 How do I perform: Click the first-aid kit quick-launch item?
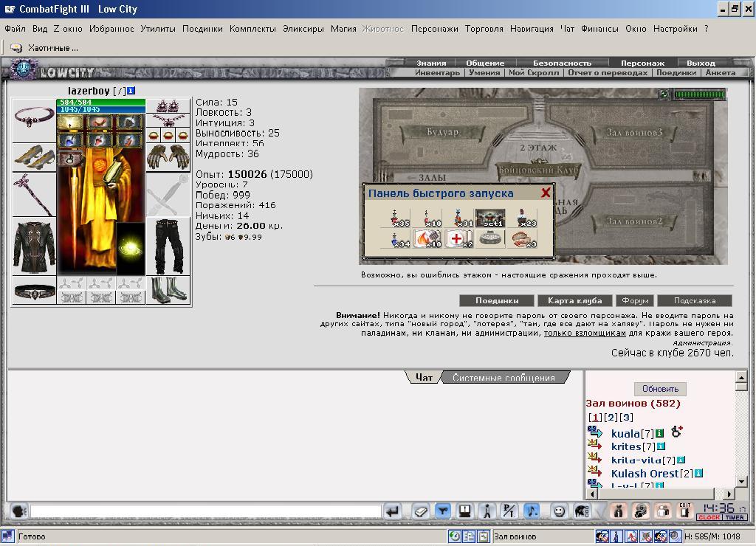pos(459,238)
